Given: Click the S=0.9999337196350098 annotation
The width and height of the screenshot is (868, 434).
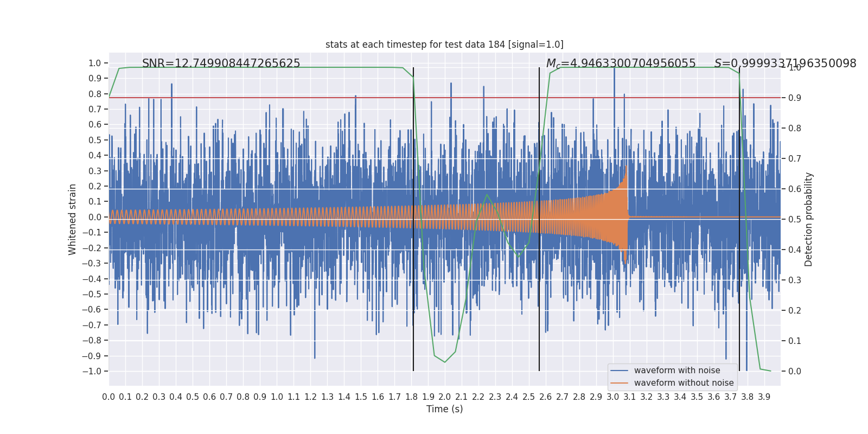Looking at the screenshot, I should tap(785, 63).
